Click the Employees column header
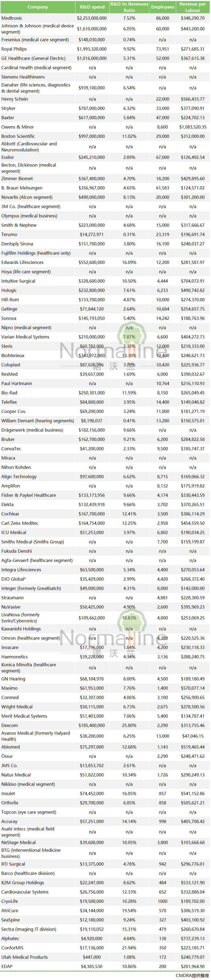Image resolution: width=211 pixels, height=980 pixels. tap(163, 7)
